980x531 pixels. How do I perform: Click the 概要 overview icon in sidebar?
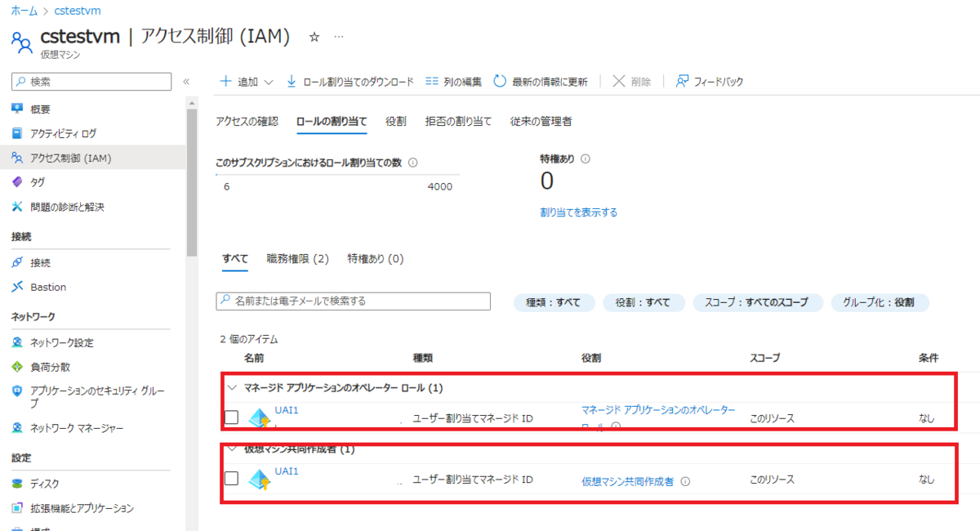17,109
